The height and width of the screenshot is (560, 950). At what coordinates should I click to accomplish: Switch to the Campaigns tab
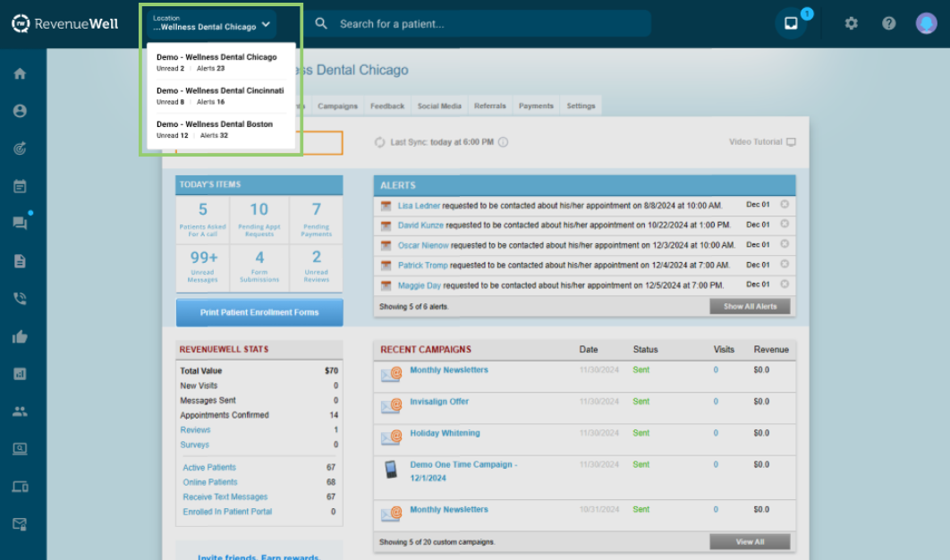point(337,106)
